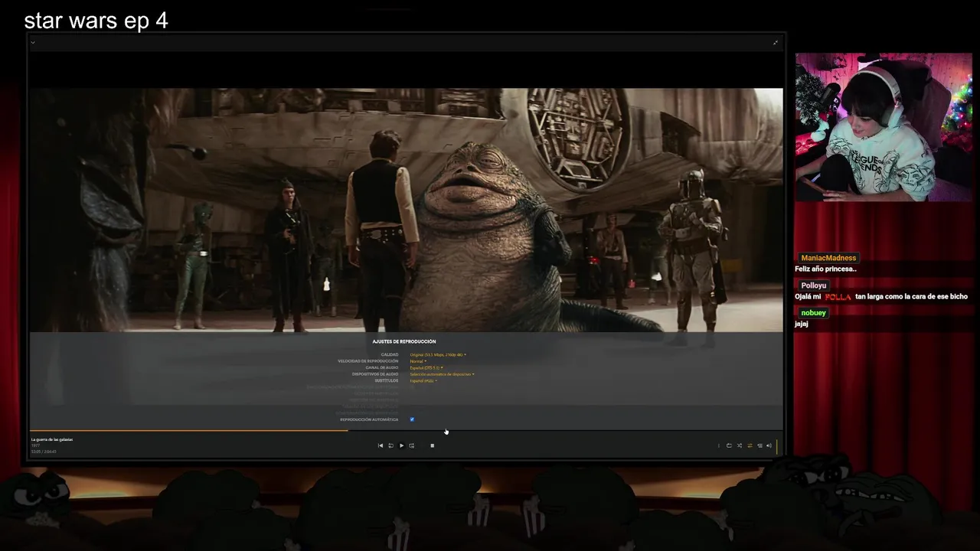Stop playback with the square button
Image resolution: width=980 pixels, height=551 pixels.
(x=432, y=445)
